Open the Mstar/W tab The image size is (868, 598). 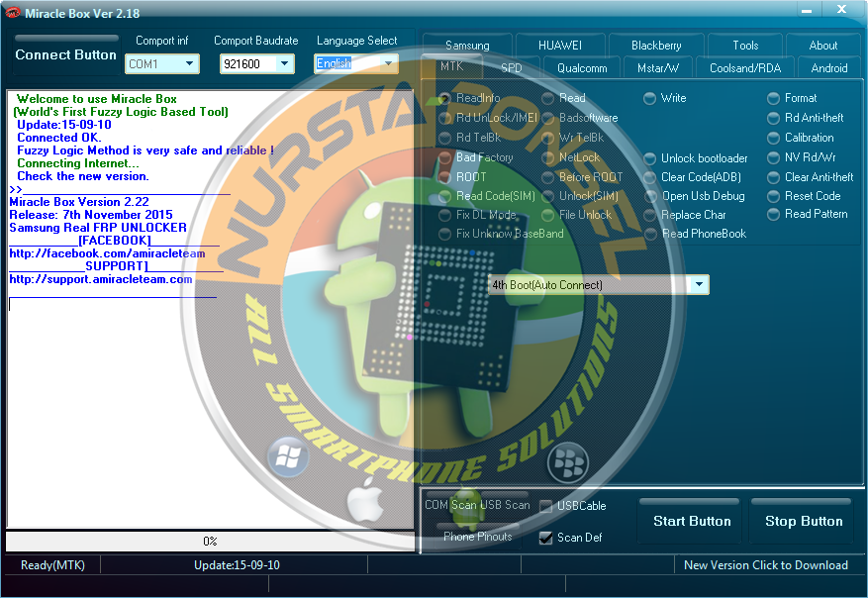point(657,68)
